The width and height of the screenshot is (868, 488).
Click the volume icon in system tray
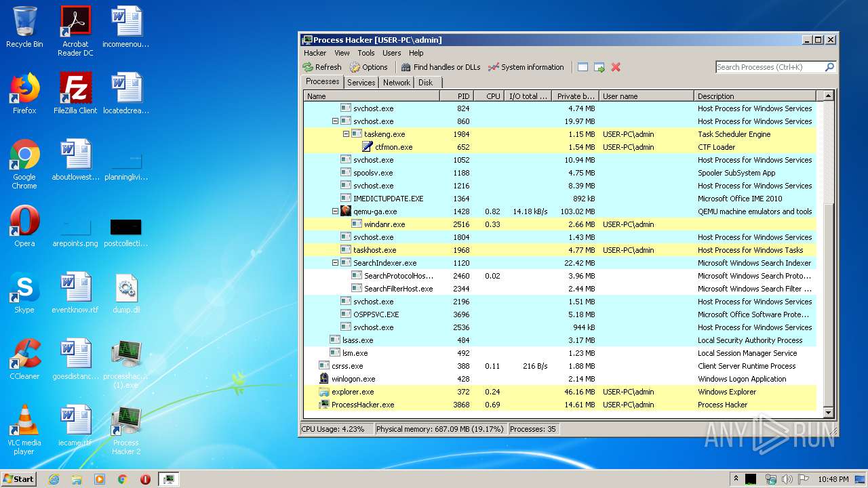click(x=787, y=479)
